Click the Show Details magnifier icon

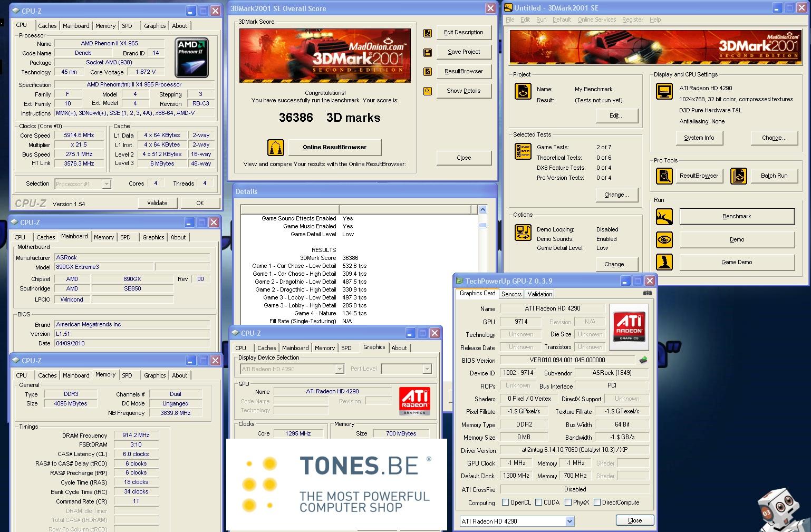(x=428, y=91)
